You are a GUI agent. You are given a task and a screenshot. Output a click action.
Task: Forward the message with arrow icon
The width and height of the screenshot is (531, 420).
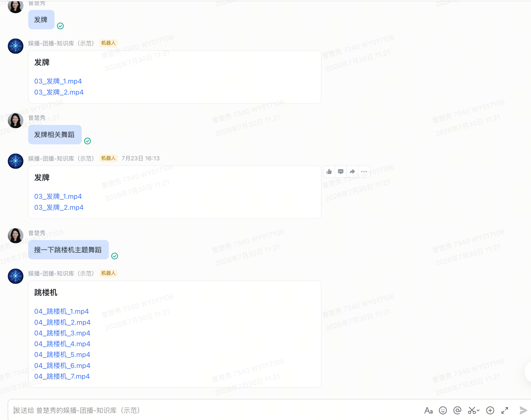352,172
